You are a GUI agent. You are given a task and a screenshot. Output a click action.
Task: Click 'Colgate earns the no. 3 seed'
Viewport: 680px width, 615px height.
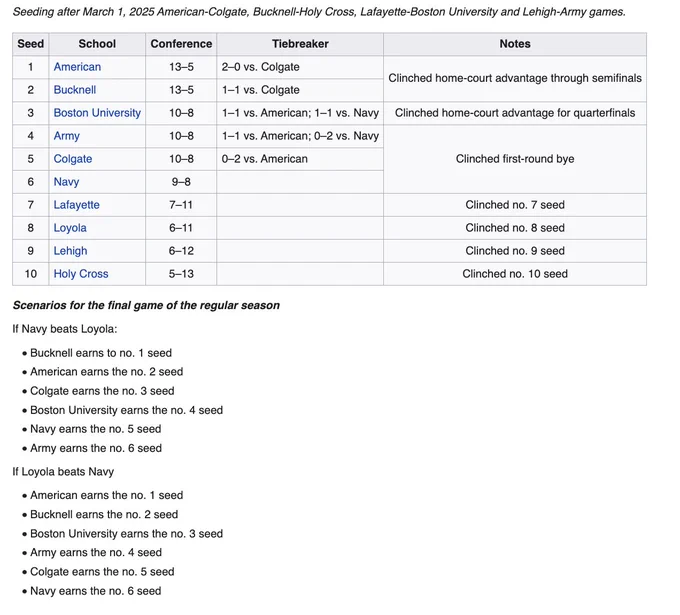point(102,391)
